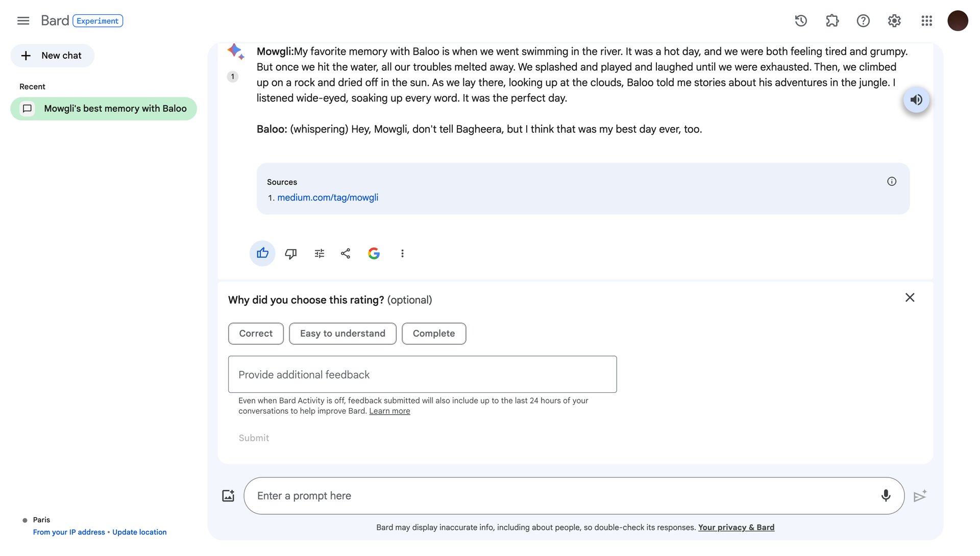This screenshot has width=980, height=556.
Task: Open the Settings gear icon
Action: point(894,21)
